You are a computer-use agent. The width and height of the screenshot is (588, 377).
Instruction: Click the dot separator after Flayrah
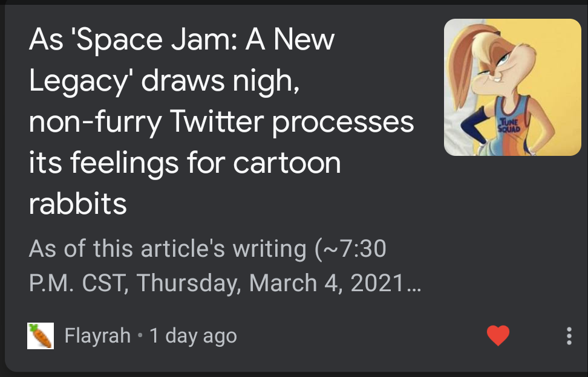140,335
